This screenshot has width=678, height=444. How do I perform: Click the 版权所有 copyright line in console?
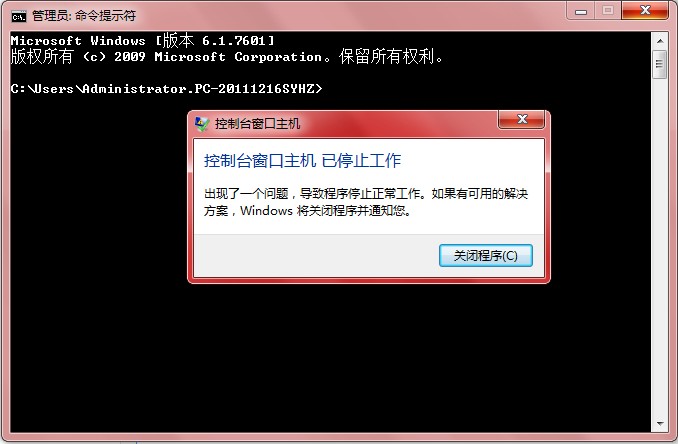tap(227, 57)
